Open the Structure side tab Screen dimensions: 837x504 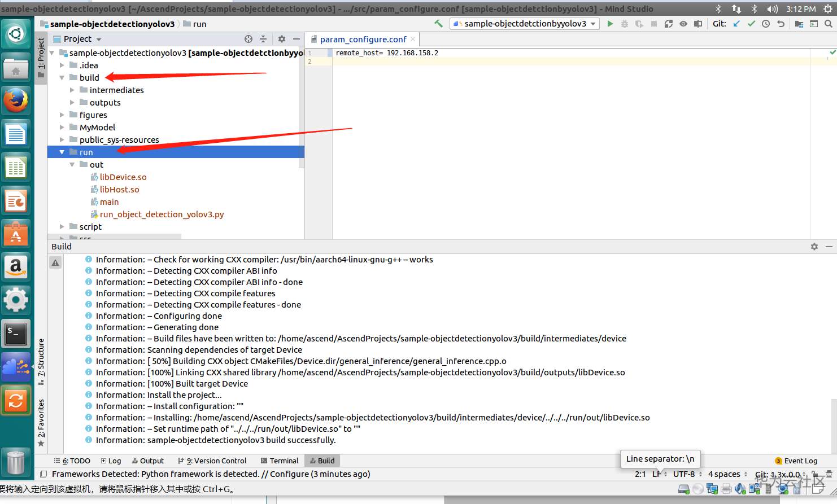pyautogui.click(x=41, y=361)
